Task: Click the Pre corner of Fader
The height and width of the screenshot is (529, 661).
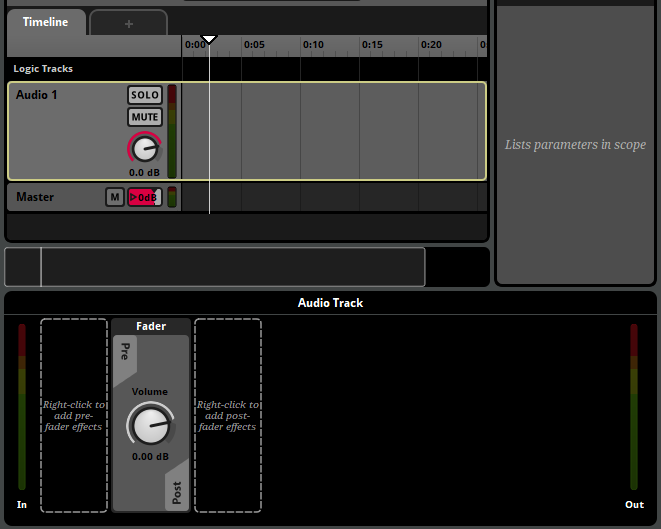Action: [x=125, y=352]
